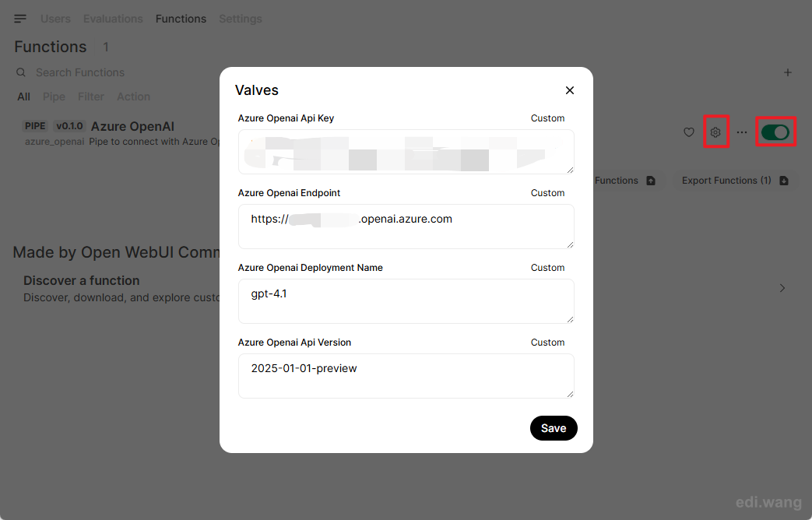Open the three-dots more menu
Viewport: 812px width, 520px height.
[742, 132]
